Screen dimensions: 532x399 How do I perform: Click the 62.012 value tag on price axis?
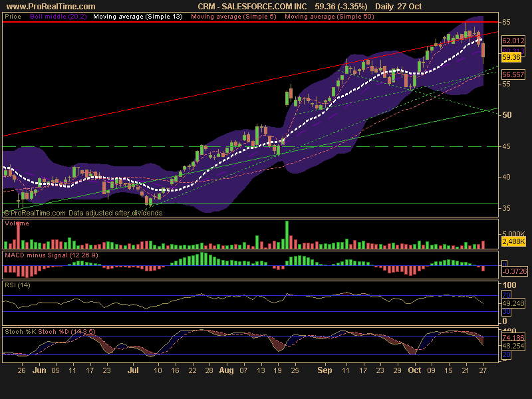[513, 41]
